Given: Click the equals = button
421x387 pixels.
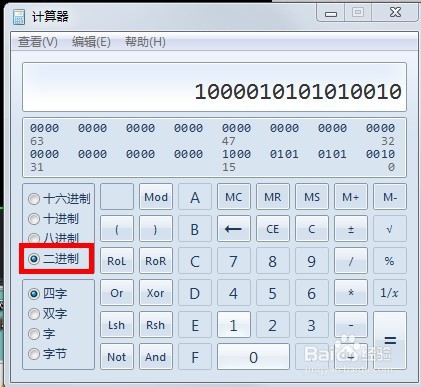Looking at the screenshot, I should click(x=390, y=341).
